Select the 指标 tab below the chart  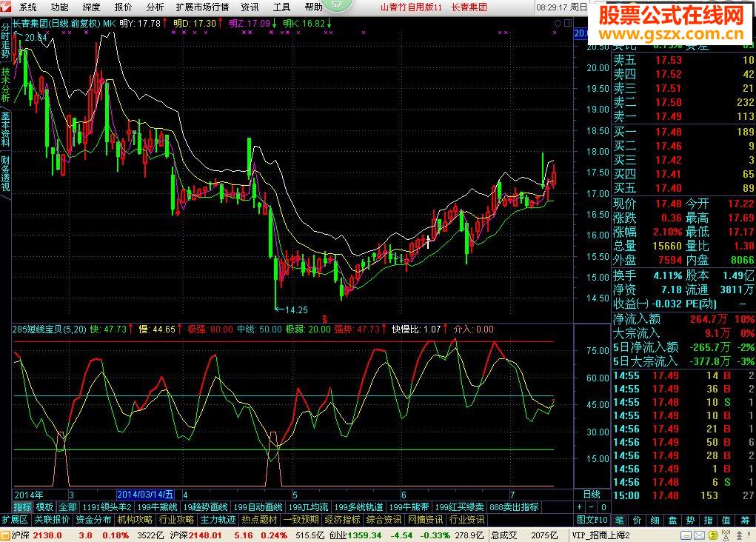(x=22, y=507)
